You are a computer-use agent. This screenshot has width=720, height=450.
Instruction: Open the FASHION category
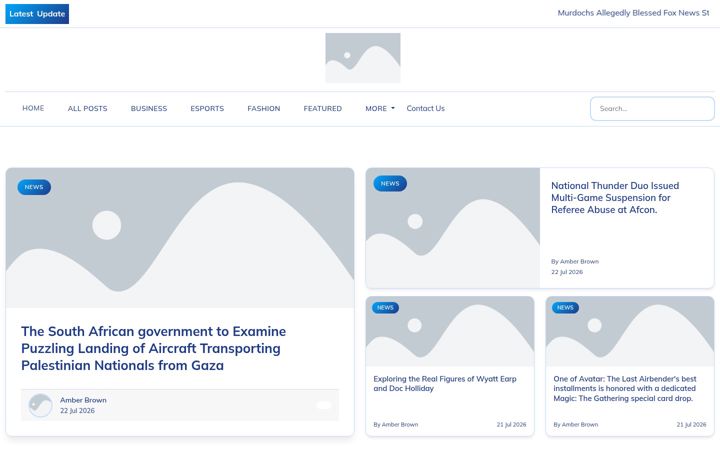pyautogui.click(x=264, y=109)
